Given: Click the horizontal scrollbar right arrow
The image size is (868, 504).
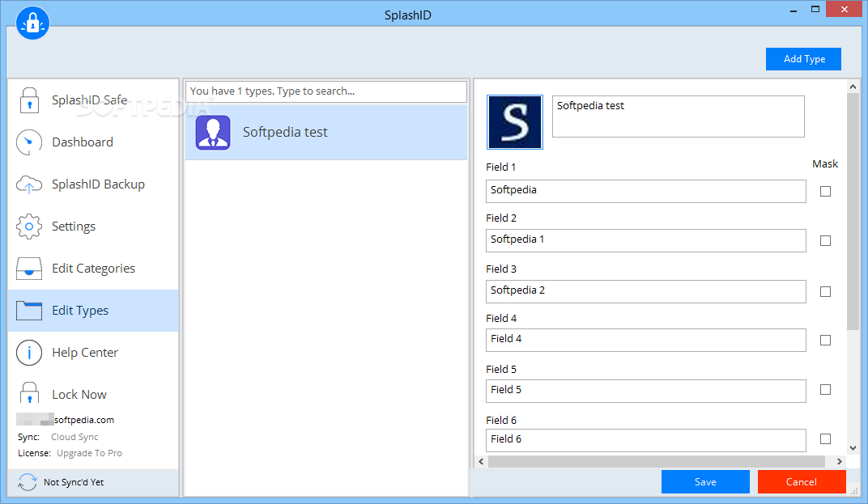Looking at the screenshot, I should [839, 461].
